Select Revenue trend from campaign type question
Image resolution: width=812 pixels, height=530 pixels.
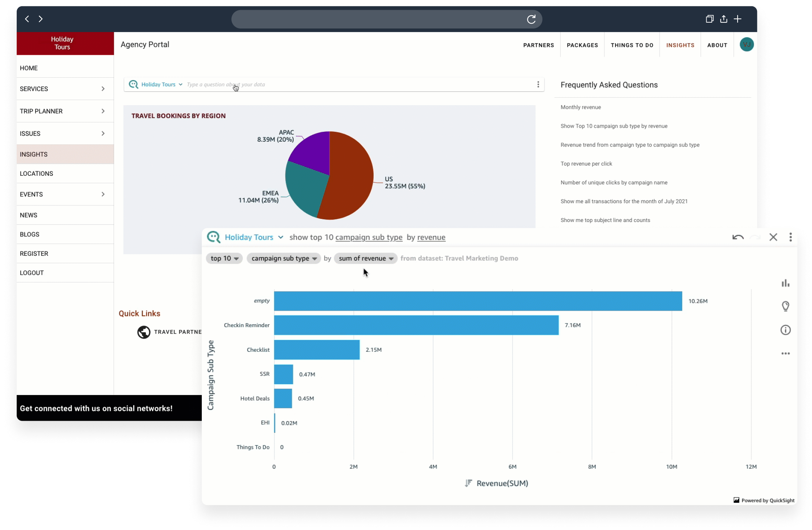[x=630, y=145]
